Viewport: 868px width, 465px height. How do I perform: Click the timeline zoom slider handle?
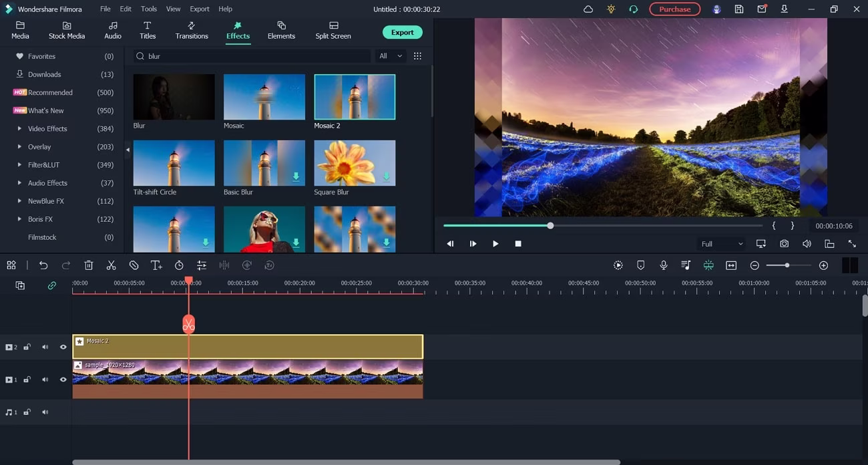point(787,265)
